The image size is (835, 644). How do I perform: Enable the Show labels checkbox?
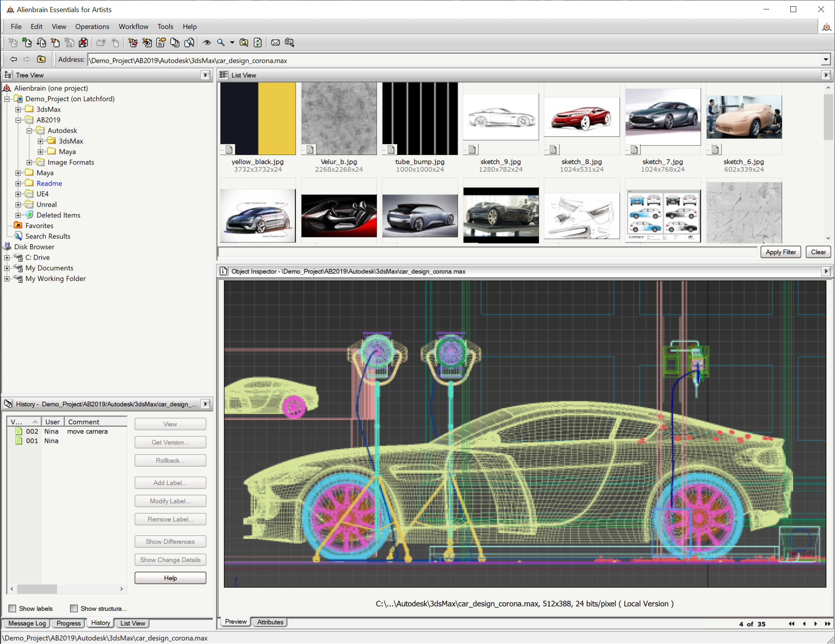tap(13, 608)
